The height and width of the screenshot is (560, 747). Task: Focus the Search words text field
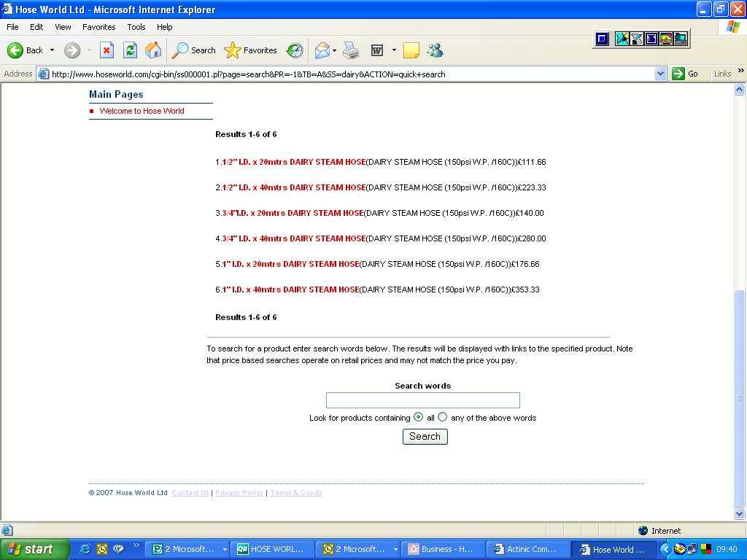[x=422, y=400]
